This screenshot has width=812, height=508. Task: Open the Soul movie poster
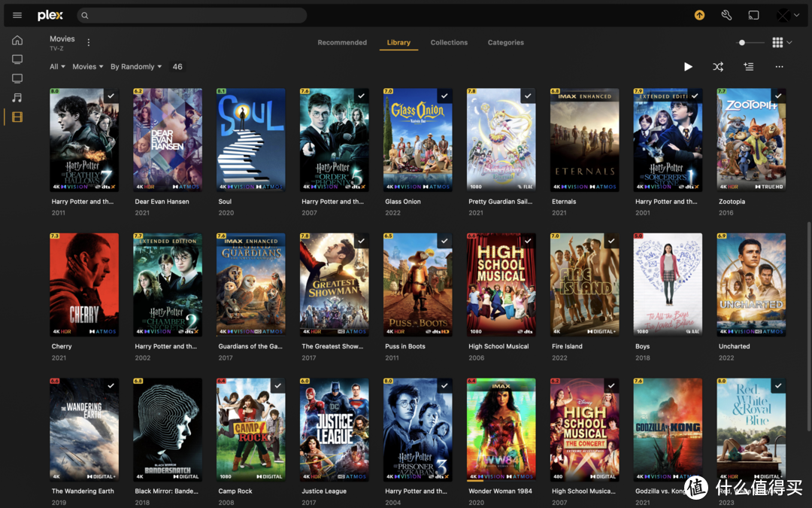250,139
